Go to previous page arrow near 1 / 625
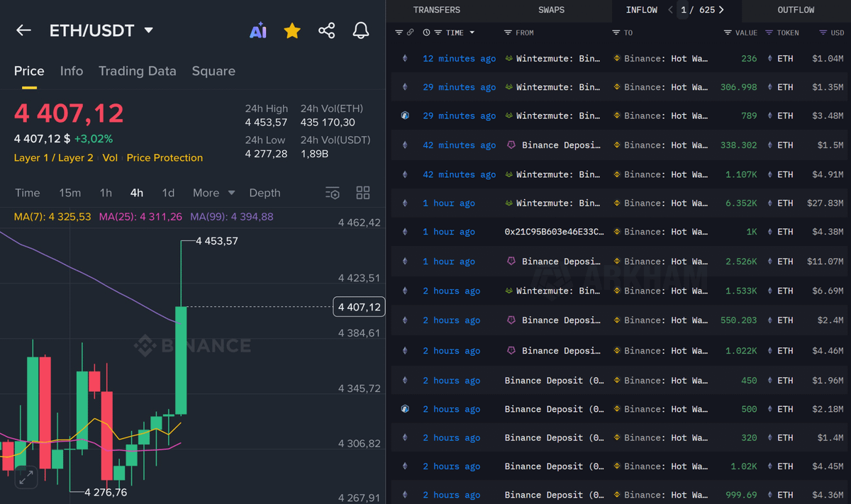The width and height of the screenshot is (851, 504). [671, 10]
